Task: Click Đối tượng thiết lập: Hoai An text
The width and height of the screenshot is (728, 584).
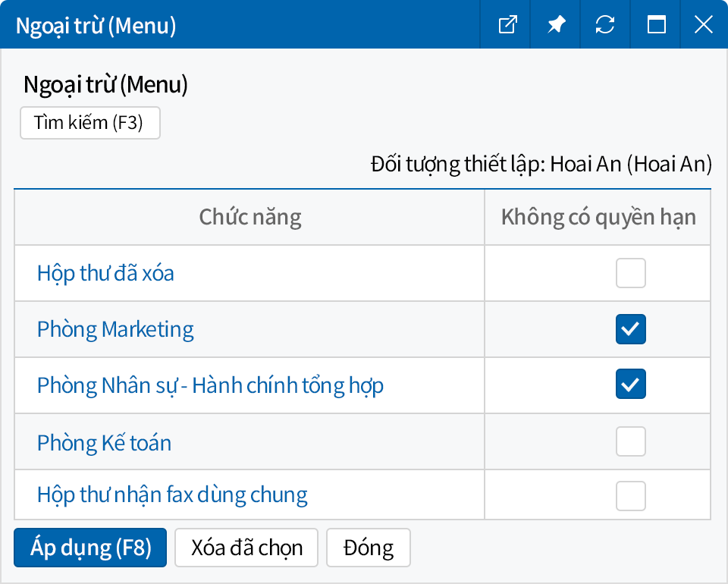Action: [541, 165]
